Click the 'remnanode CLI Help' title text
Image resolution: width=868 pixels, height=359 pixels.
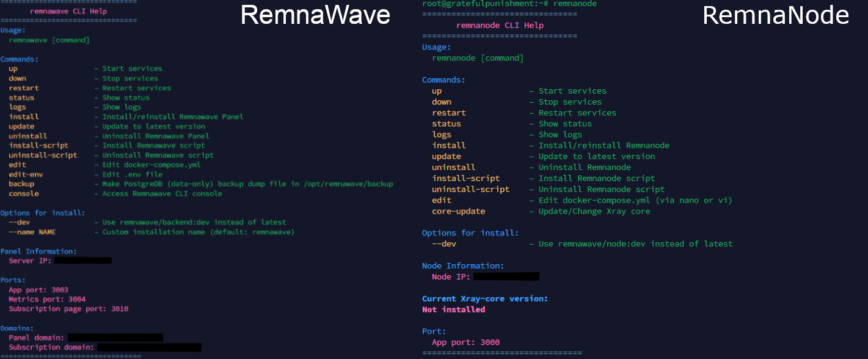coord(500,26)
